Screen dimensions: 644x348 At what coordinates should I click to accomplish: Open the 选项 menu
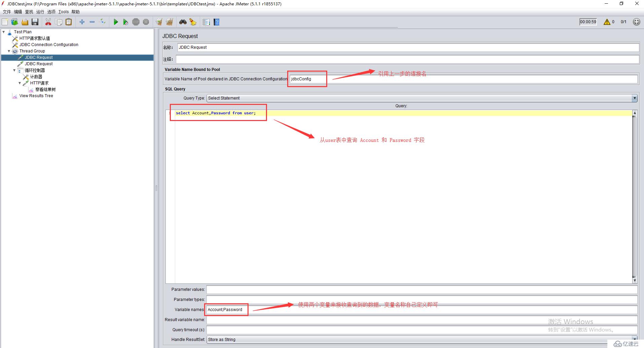51,12
